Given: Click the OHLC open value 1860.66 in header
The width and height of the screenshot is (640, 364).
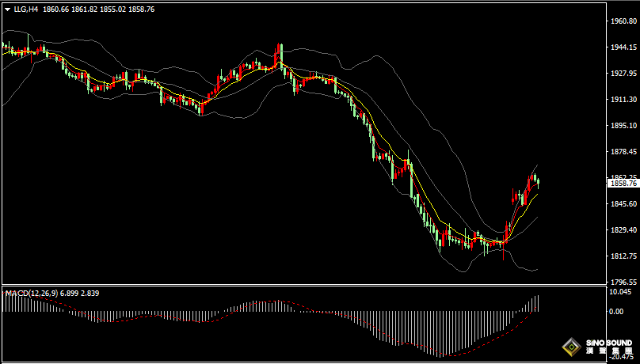Looking at the screenshot, I should (x=55, y=9).
